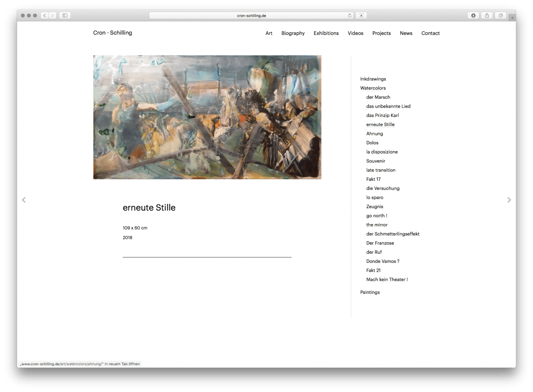
Task: Open the Videos menu item
Action: [x=356, y=33]
